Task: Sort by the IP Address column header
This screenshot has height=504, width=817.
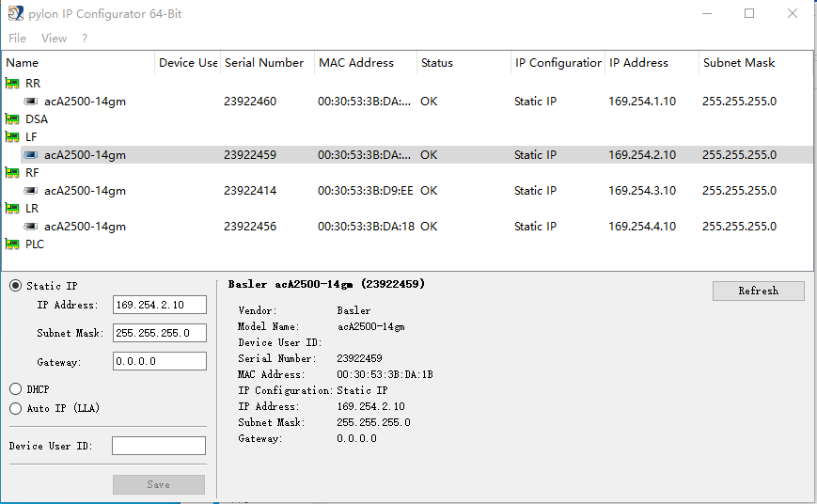Action: (x=652, y=63)
